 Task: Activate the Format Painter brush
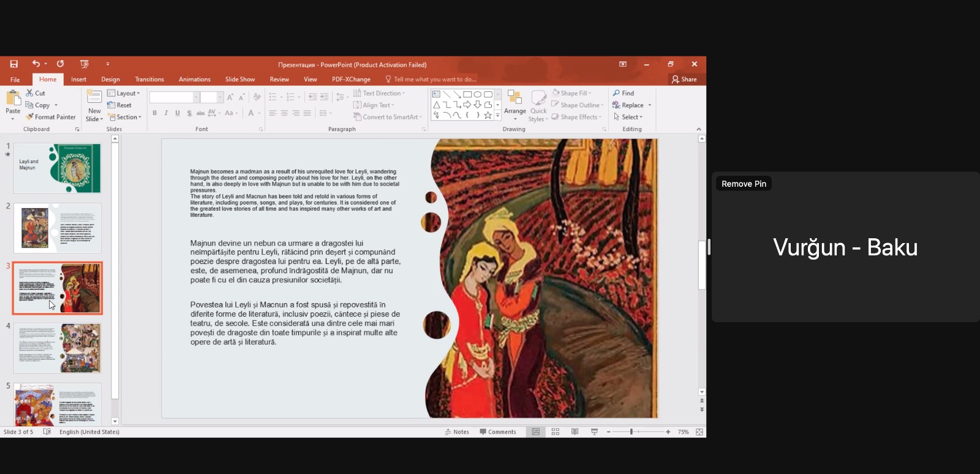pyautogui.click(x=51, y=117)
